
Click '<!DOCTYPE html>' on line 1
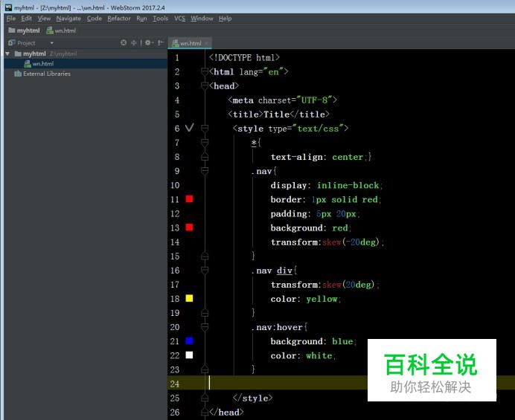pos(244,58)
